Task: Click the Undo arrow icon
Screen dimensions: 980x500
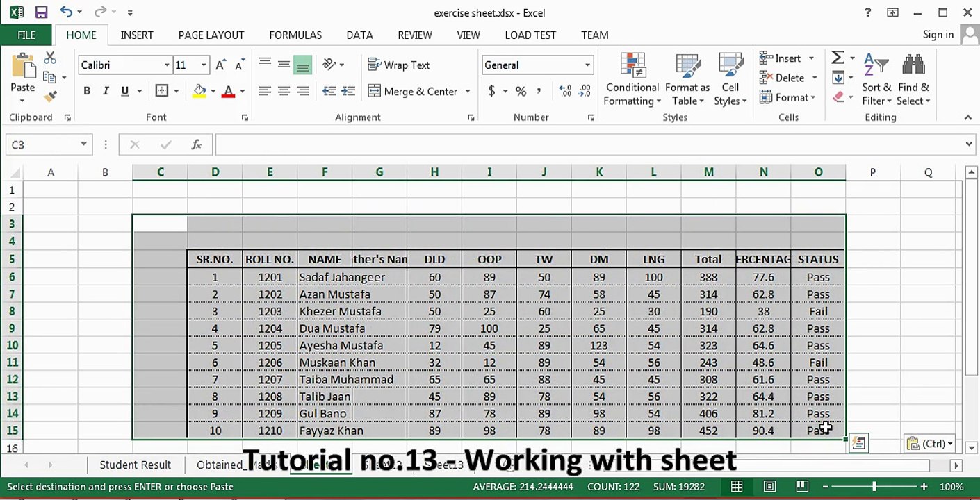Action: point(66,12)
